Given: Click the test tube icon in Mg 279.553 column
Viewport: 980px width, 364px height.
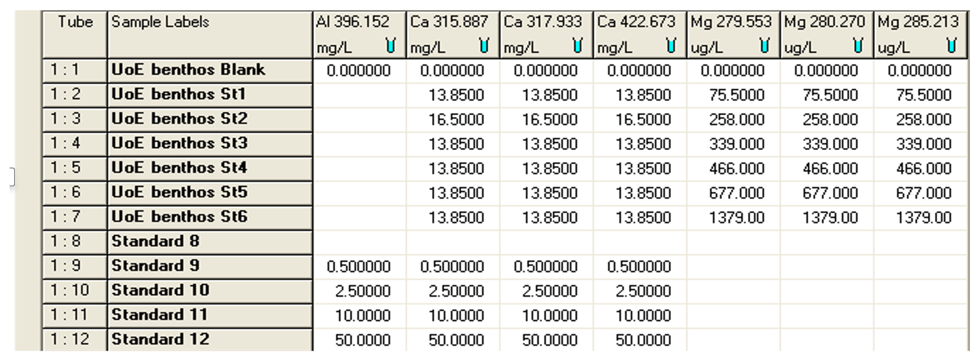Looking at the screenshot, I should click(765, 46).
